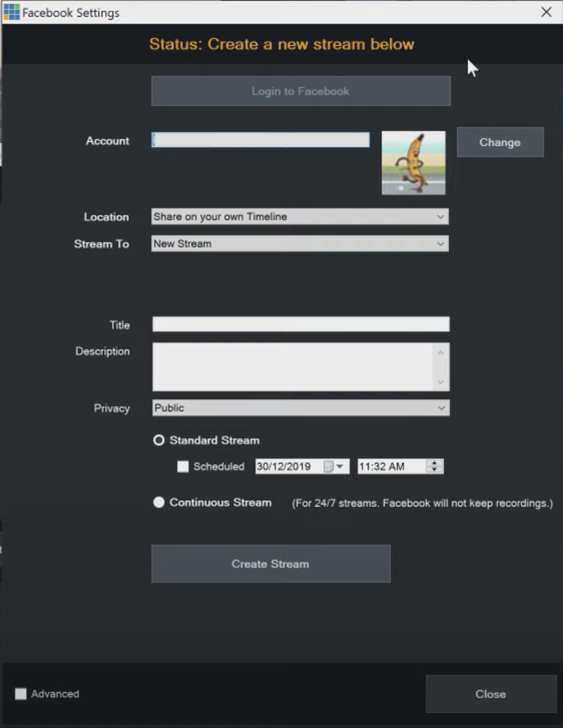
Task: Click the status text 'Create a new stream below'
Action: tap(311, 44)
